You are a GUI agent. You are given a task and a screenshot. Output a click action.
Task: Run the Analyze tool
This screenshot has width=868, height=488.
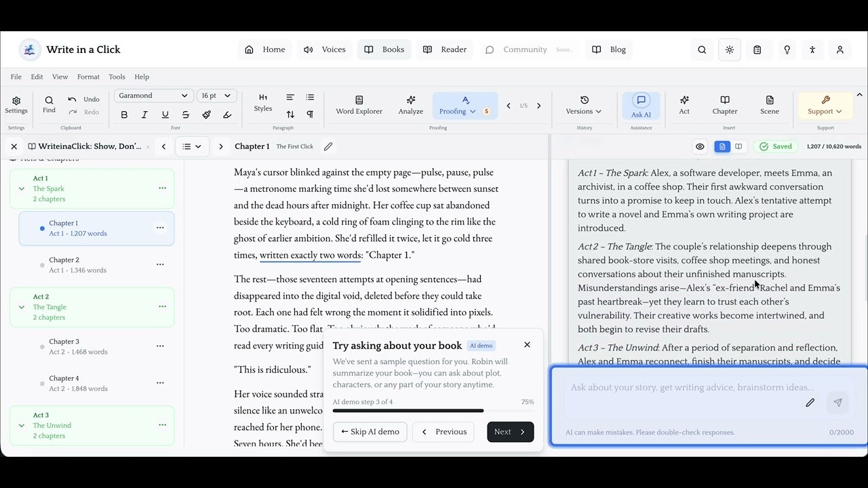click(x=411, y=105)
